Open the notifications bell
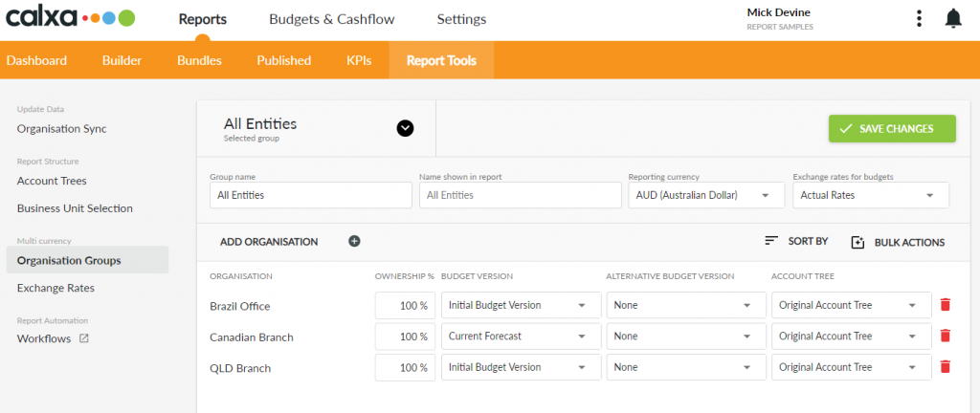This screenshot has height=413, width=980. tap(953, 19)
